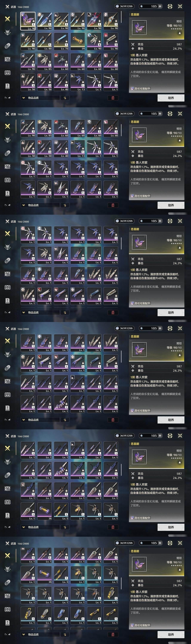191x644 pixels.
Task: Expand the 物品品质 sort dropdown in topmost view
Action: pos(40,98)
